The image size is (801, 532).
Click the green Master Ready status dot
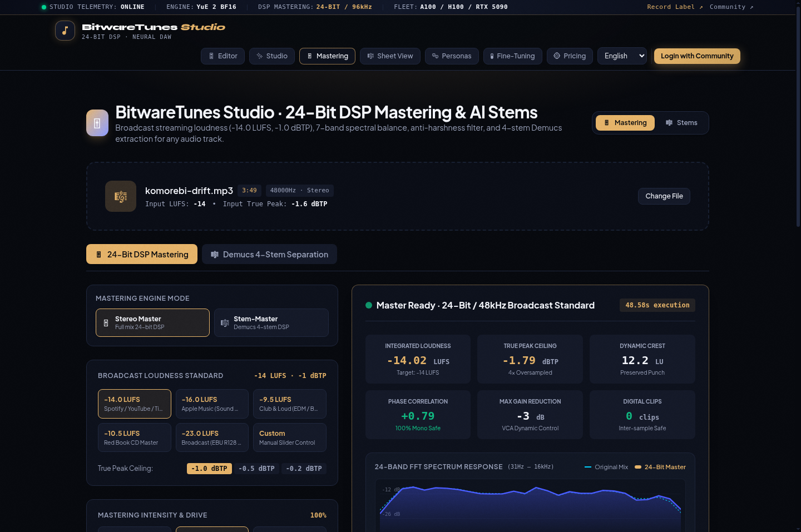click(369, 305)
